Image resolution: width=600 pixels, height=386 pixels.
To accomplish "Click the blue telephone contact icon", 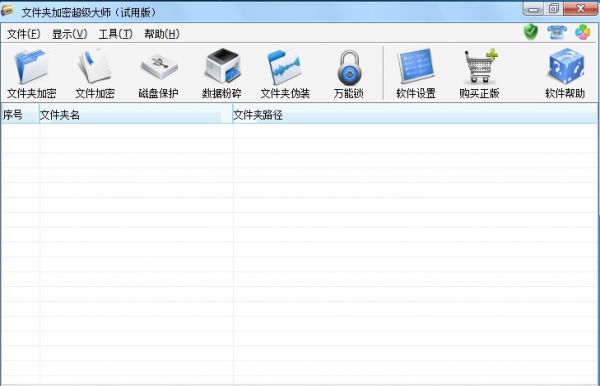I will tap(556, 32).
